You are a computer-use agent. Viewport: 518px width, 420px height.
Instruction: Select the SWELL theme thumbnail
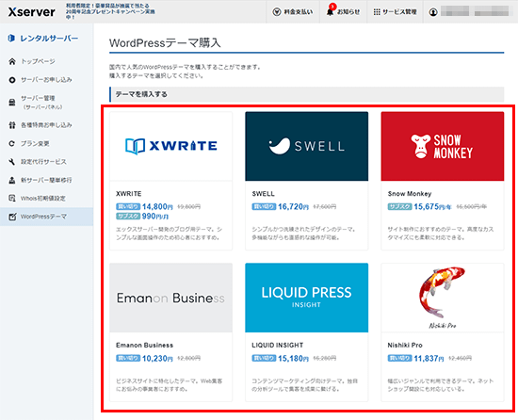coord(307,146)
